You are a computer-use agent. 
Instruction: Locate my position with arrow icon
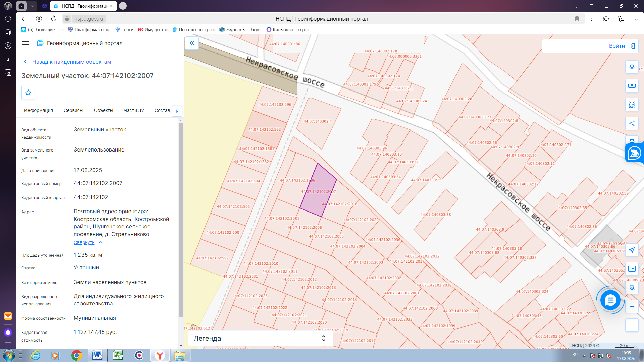pyautogui.click(x=632, y=250)
